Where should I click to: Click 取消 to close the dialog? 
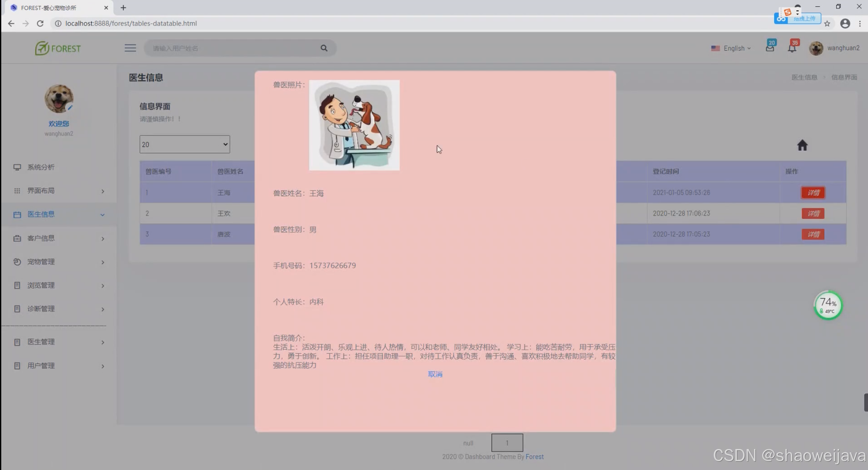point(435,374)
